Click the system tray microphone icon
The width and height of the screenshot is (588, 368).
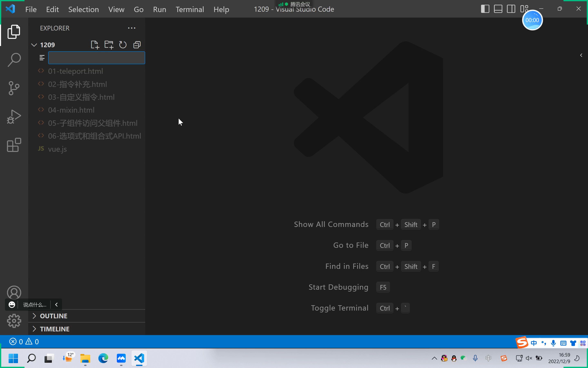[x=475, y=358]
